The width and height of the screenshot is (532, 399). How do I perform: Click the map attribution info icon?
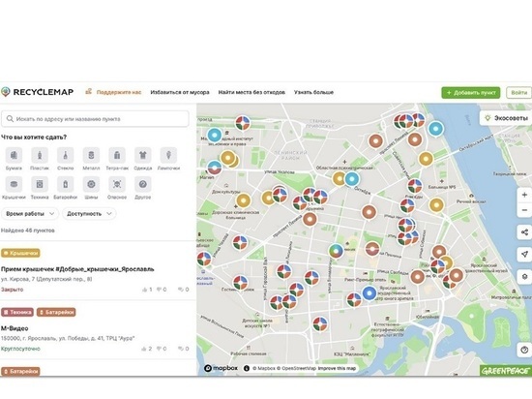click(x=247, y=368)
